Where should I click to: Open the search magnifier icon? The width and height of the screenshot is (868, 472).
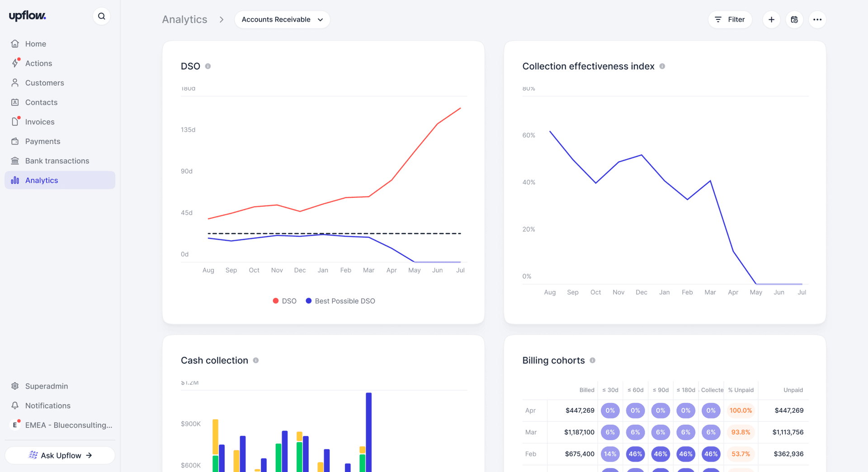[x=102, y=16]
